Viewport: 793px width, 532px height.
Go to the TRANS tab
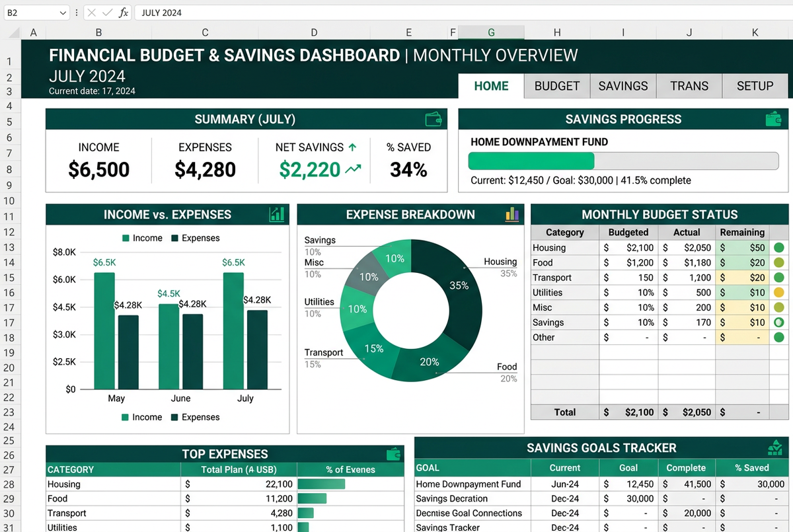click(x=689, y=86)
